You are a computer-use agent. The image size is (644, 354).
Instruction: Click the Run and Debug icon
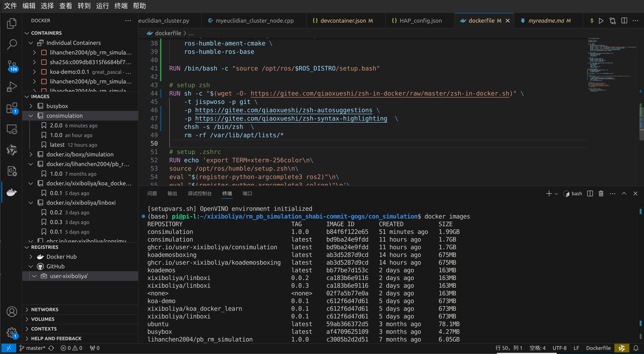pyautogui.click(x=11, y=87)
